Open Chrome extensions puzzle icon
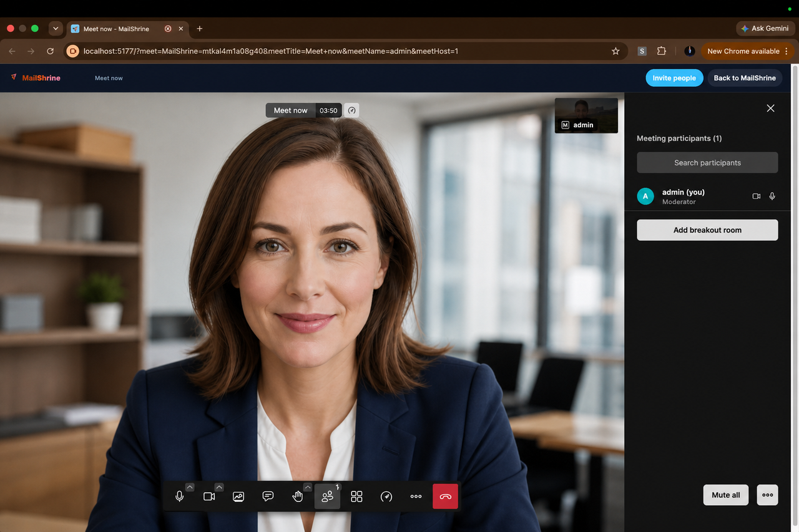The height and width of the screenshot is (532, 799). click(662, 51)
